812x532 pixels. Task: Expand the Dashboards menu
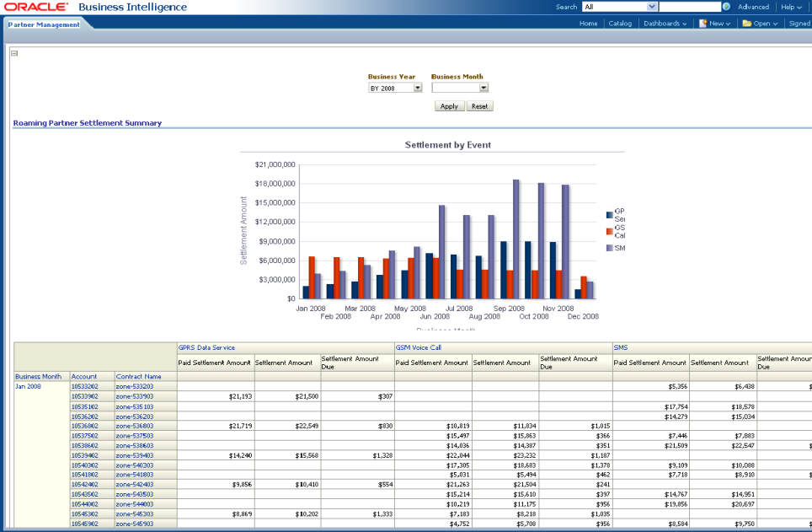point(665,24)
